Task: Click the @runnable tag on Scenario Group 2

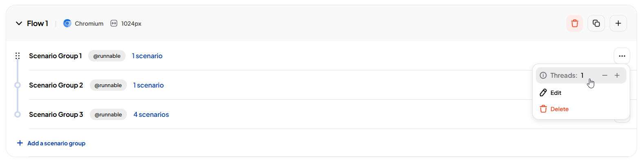Action: point(108,85)
